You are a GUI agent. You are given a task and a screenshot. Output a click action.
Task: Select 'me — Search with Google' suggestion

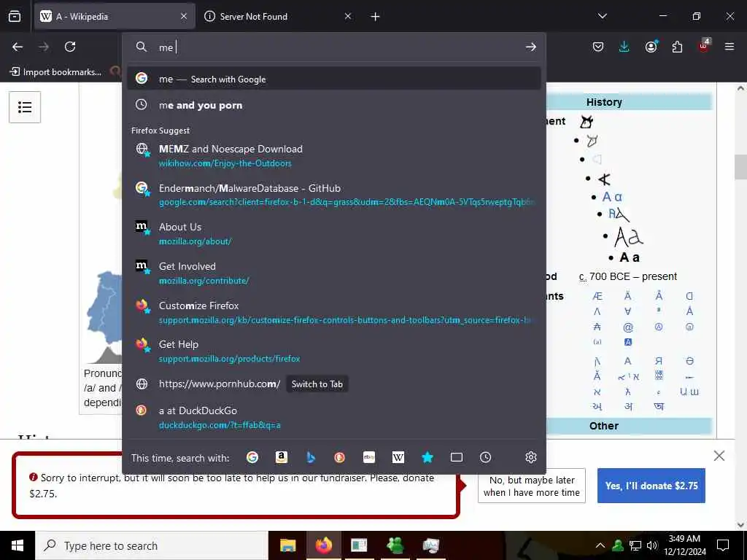(333, 79)
